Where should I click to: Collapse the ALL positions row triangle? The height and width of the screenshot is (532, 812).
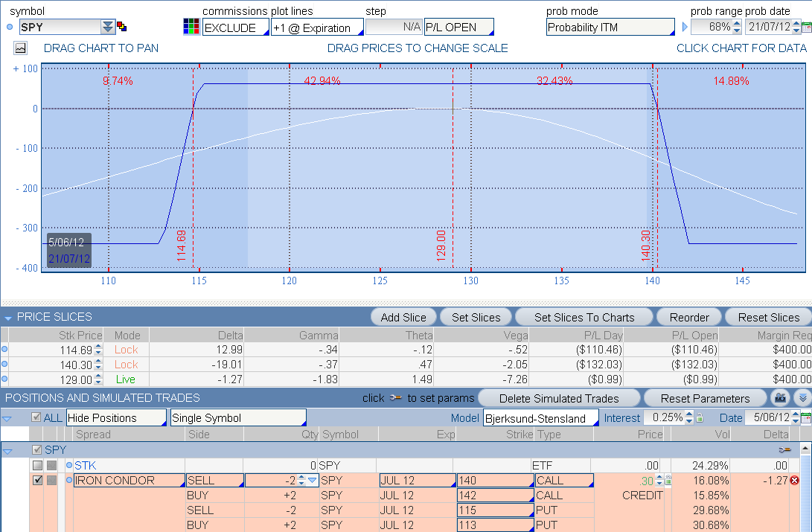click(x=7, y=418)
